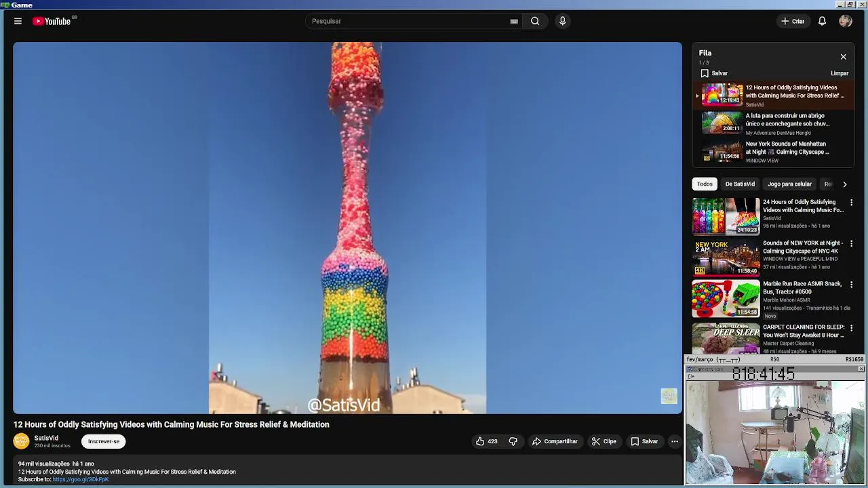
Task: Open Marble Run Race ASMR thumbnail
Action: click(726, 298)
